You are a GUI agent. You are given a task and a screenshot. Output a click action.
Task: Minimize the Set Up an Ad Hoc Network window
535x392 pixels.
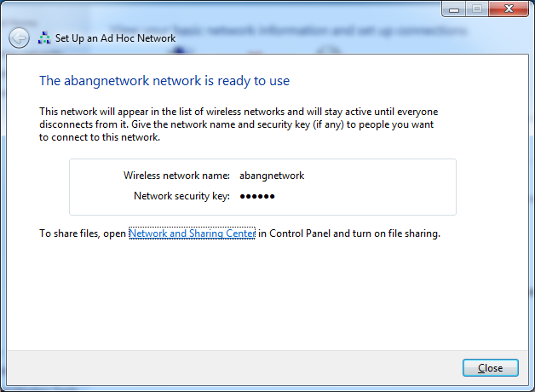pos(454,9)
